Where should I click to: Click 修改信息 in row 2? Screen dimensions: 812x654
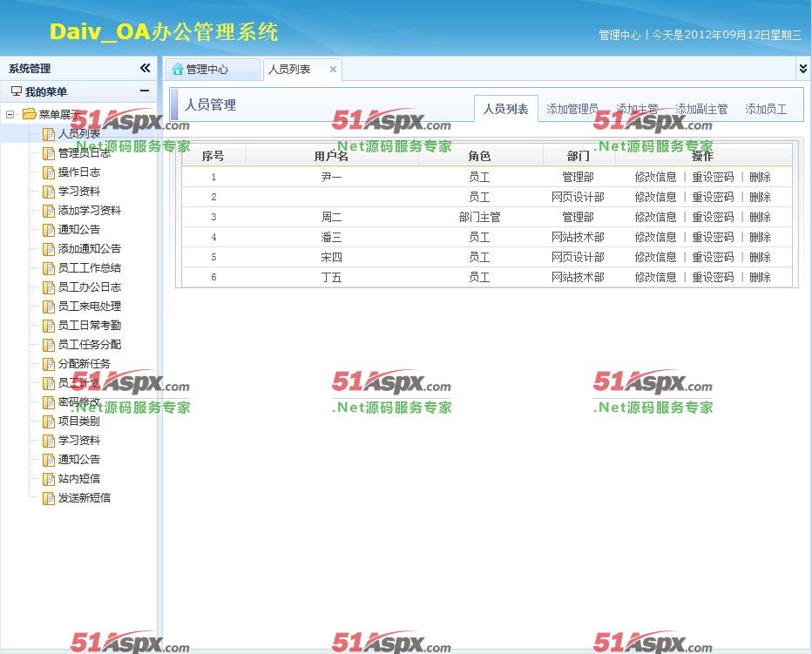[655, 197]
